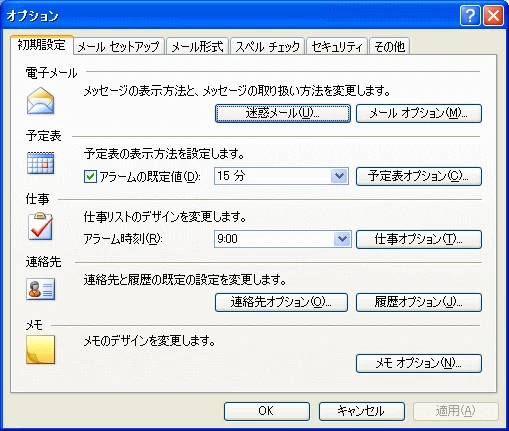Go to the セキュリティ tab
This screenshot has width=509, height=431.
click(337, 46)
